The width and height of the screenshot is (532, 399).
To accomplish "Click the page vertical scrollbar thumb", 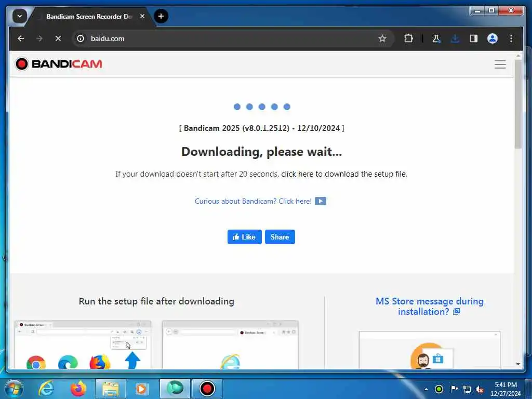I will coord(518,104).
